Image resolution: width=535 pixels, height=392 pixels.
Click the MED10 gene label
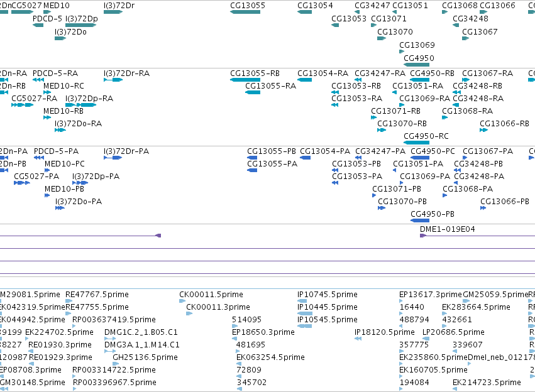(57, 6)
